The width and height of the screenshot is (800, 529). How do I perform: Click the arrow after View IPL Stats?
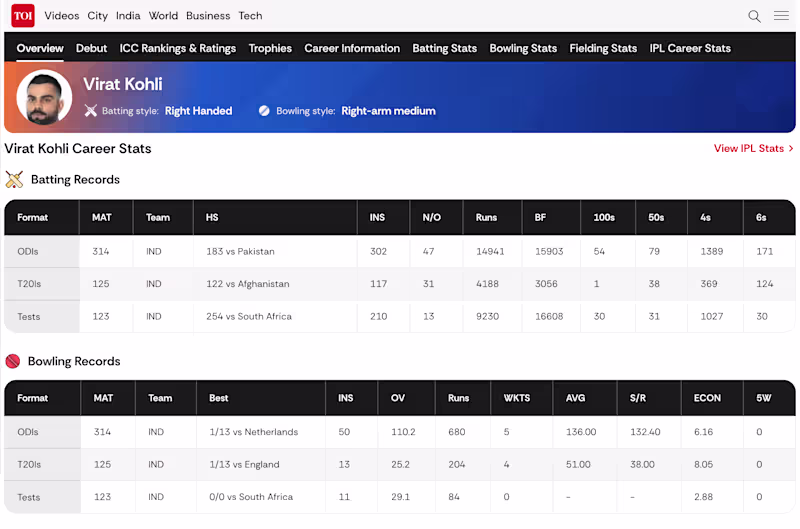pos(791,148)
